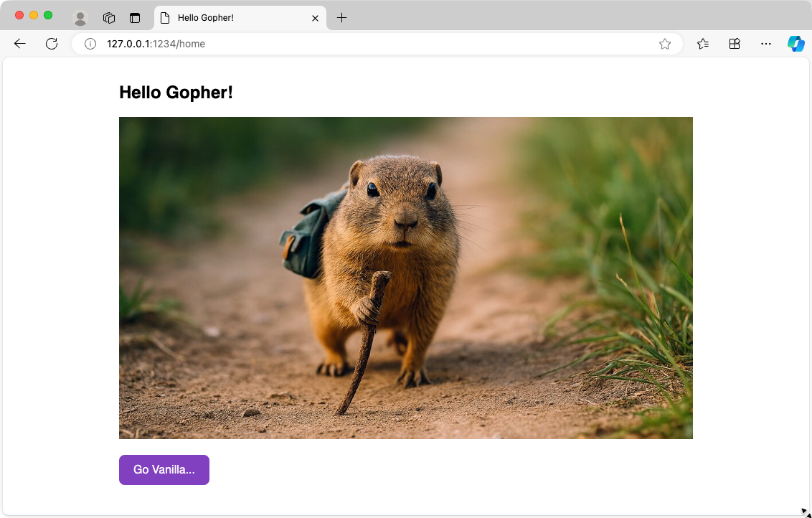Focus the address bar showing 127.0.0.1:1234/home

[377, 44]
